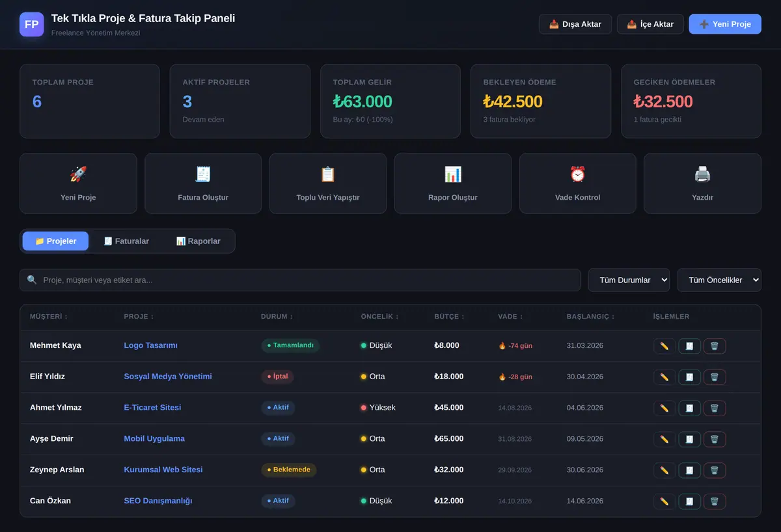Click the Yazdır printer card
The image size is (781, 532).
click(x=703, y=183)
